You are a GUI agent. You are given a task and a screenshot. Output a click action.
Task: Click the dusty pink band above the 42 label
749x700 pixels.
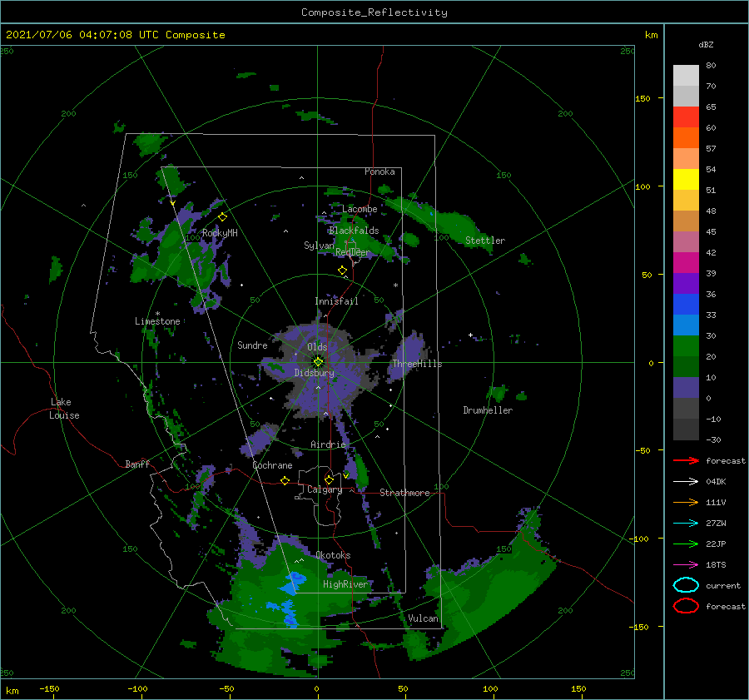[x=686, y=241]
